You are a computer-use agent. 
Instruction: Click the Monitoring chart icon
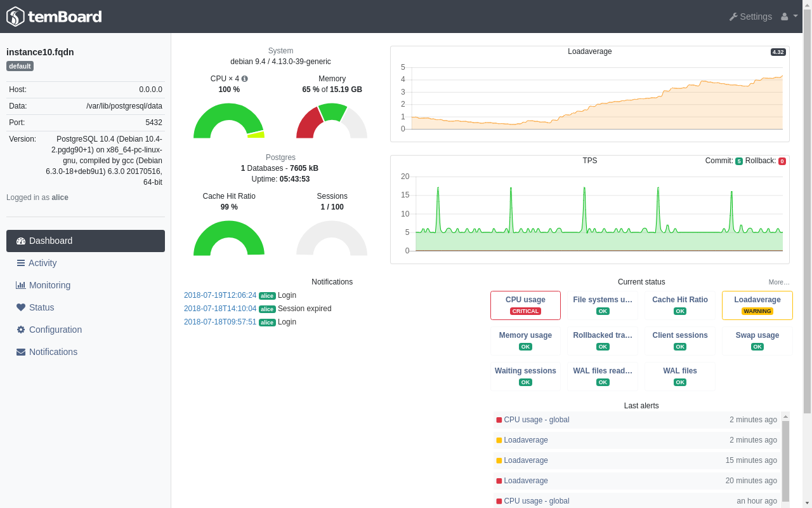(x=21, y=285)
